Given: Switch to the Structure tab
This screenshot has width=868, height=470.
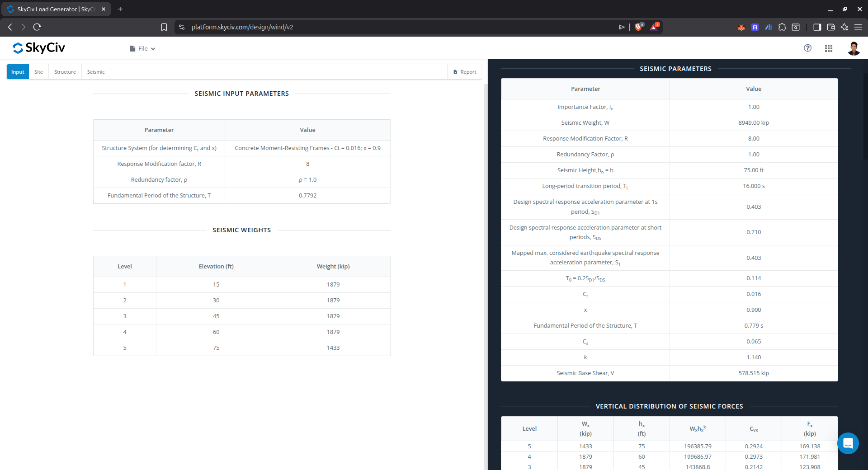Looking at the screenshot, I should 65,72.
